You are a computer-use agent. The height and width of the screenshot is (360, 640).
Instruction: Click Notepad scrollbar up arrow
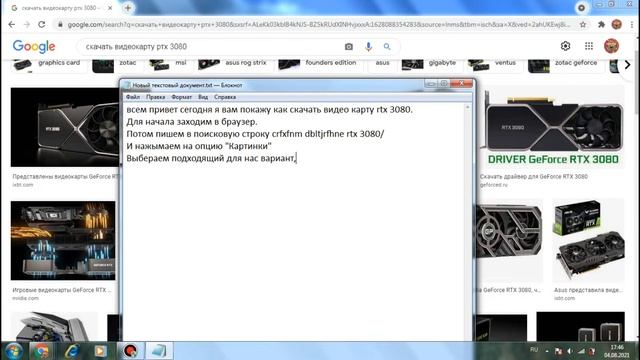point(468,107)
